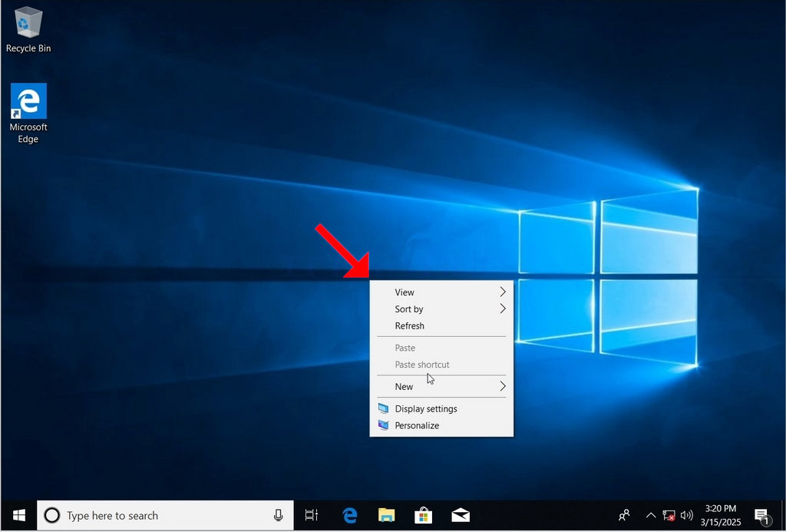This screenshot has height=532, width=786.
Task: Click the arrow next to New
Action: [x=503, y=387]
